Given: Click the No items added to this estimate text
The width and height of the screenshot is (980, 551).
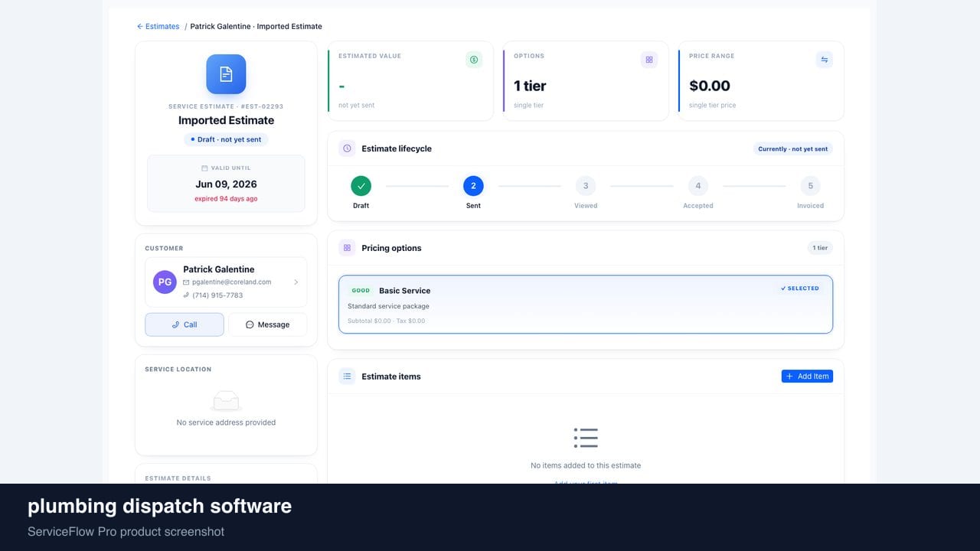Looking at the screenshot, I should pos(586,465).
